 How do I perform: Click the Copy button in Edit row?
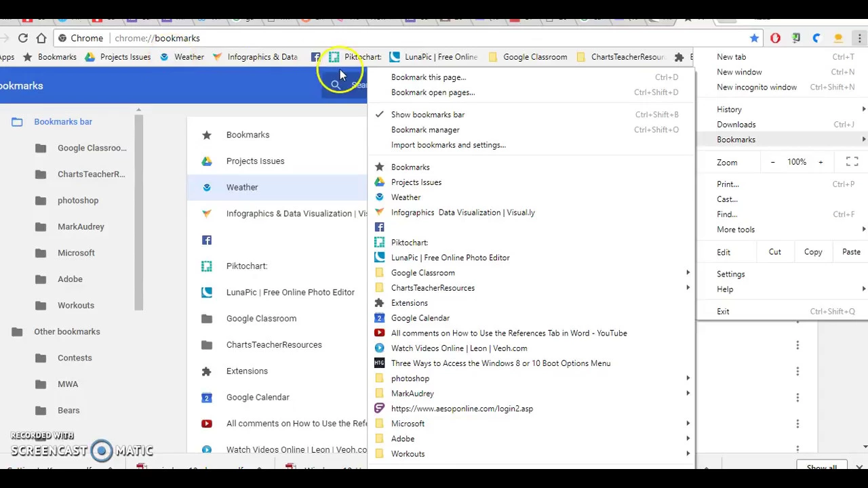click(x=813, y=251)
